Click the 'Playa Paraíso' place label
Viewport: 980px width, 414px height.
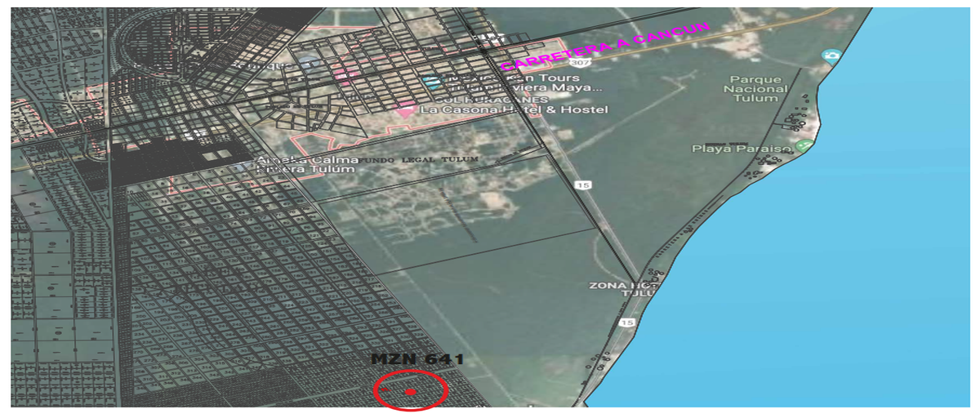click(x=742, y=149)
